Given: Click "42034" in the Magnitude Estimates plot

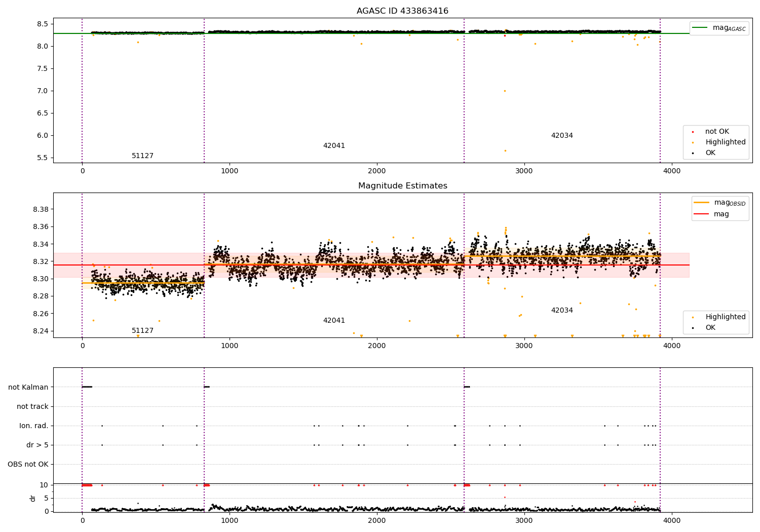Looking at the screenshot, I should point(562,311).
